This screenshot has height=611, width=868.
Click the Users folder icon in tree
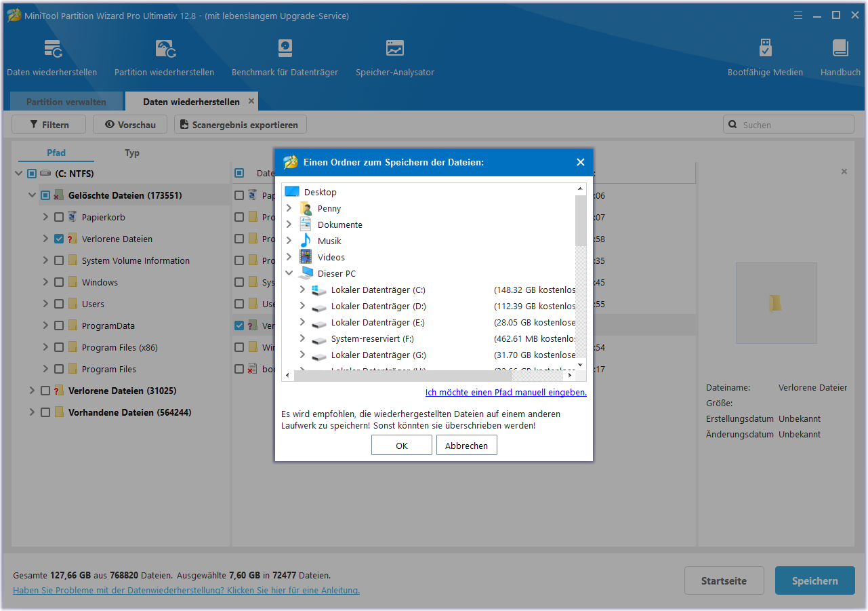pos(73,304)
